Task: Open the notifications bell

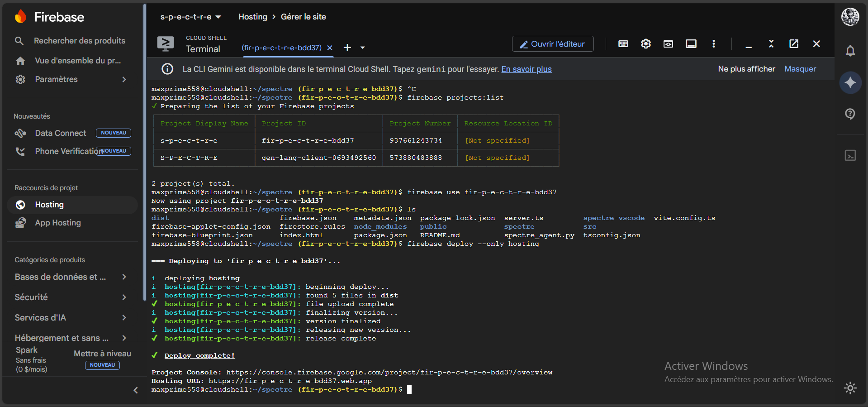Action: pos(850,51)
